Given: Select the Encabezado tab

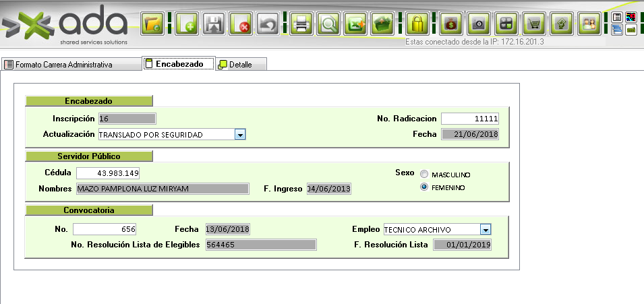Looking at the screenshot, I should [178, 64].
